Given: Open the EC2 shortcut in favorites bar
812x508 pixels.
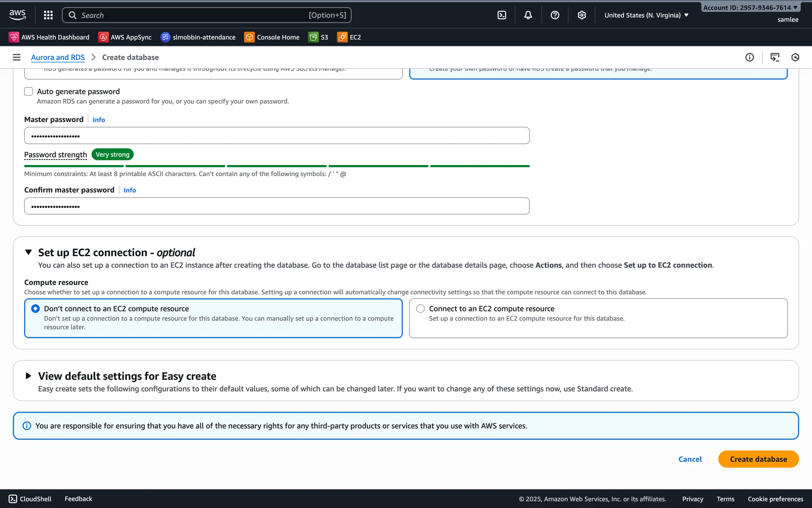Looking at the screenshot, I should (x=349, y=37).
